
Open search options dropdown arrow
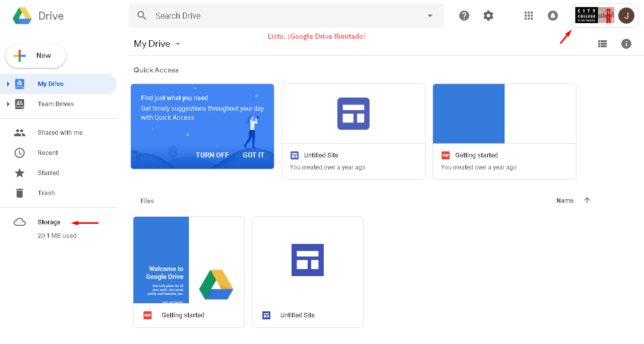pos(430,16)
